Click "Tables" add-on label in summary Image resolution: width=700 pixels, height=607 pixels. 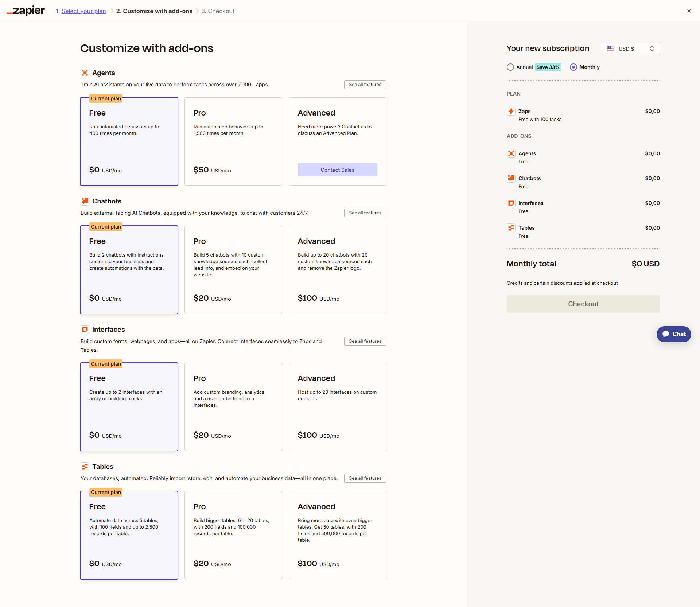(x=526, y=228)
